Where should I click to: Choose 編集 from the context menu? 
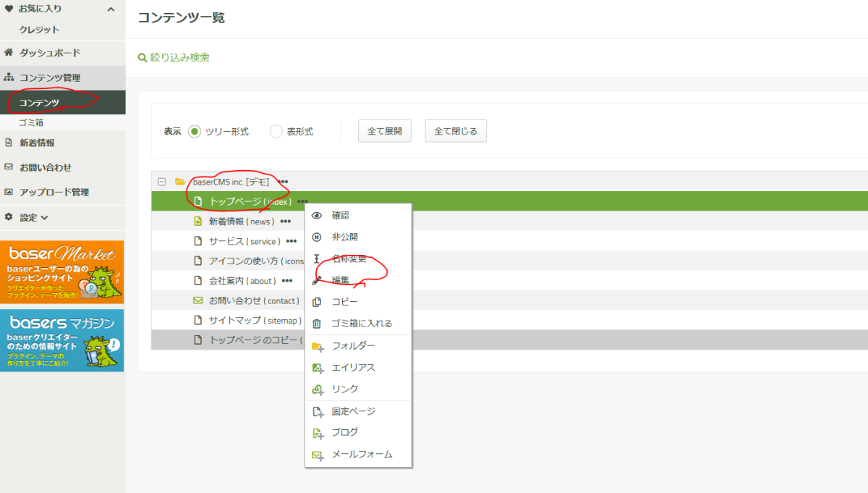[x=341, y=280]
